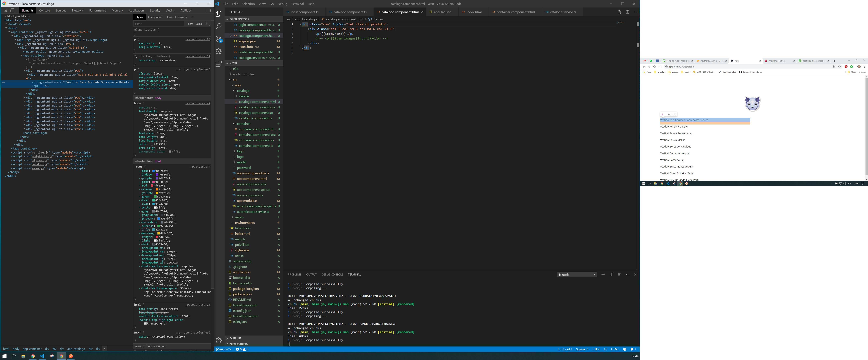Click --blue color swatch
This screenshot has width=868, height=360.
point(154,171)
